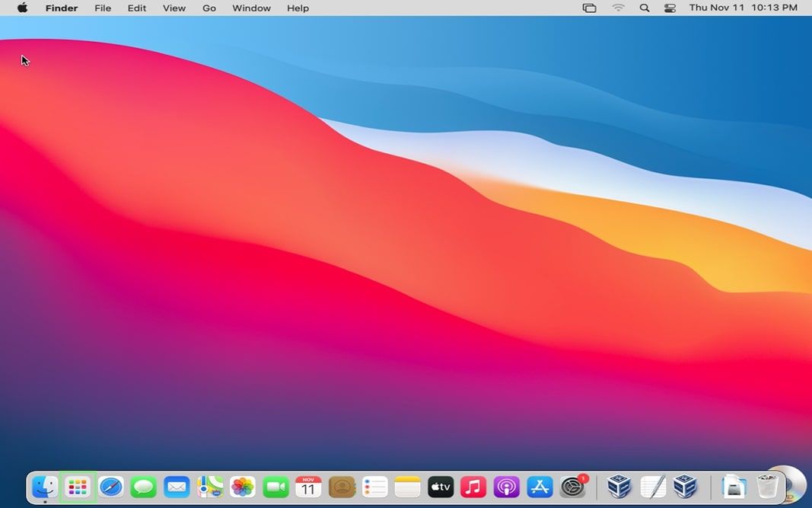Launch VirtualBox from the Dock
This screenshot has height=508, width=812.
pos(619,487)
